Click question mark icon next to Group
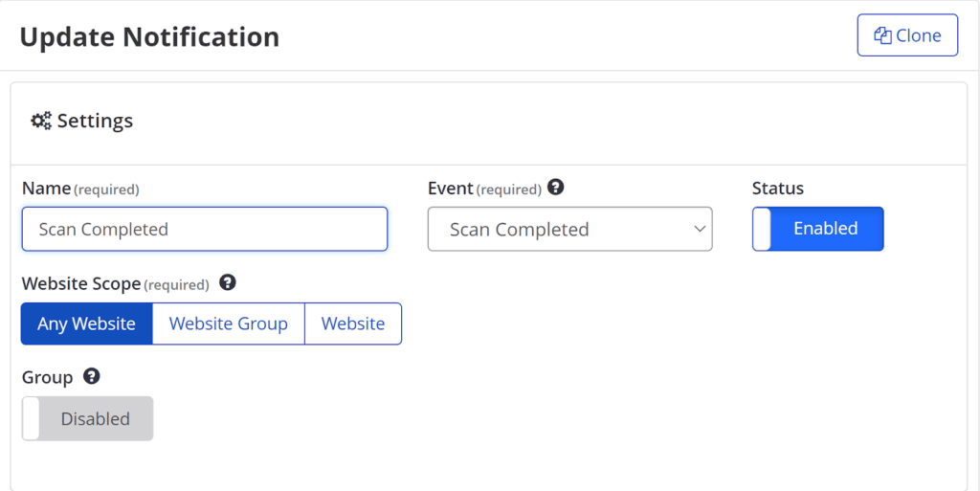Image resolution: width=980 pixels, height=491 pixels. [91, 376]
